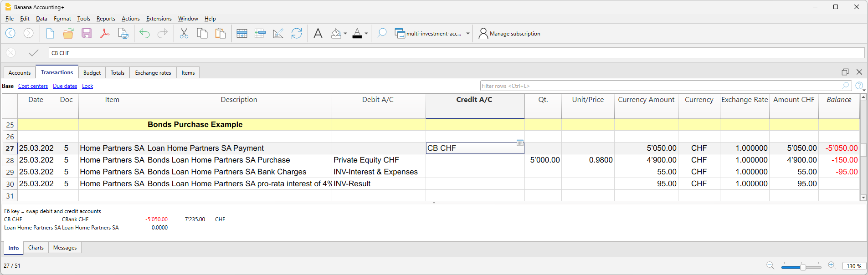Screen dimensions: 868x275
Task: Open multi-investment-acc file window selector
Action: point(432,33)
